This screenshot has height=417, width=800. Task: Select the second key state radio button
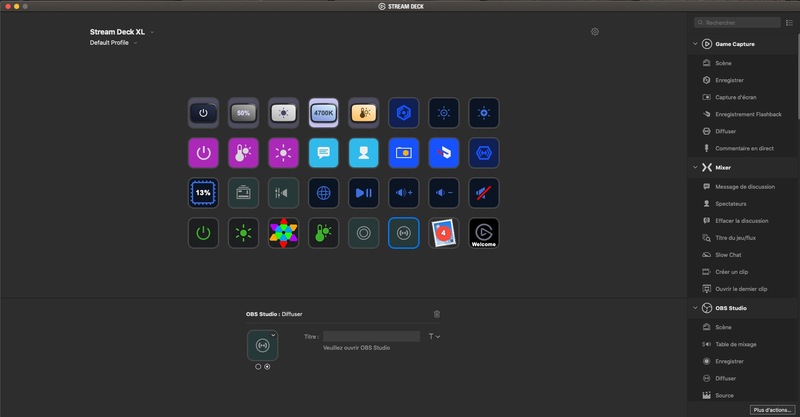[x=267, y=366]
